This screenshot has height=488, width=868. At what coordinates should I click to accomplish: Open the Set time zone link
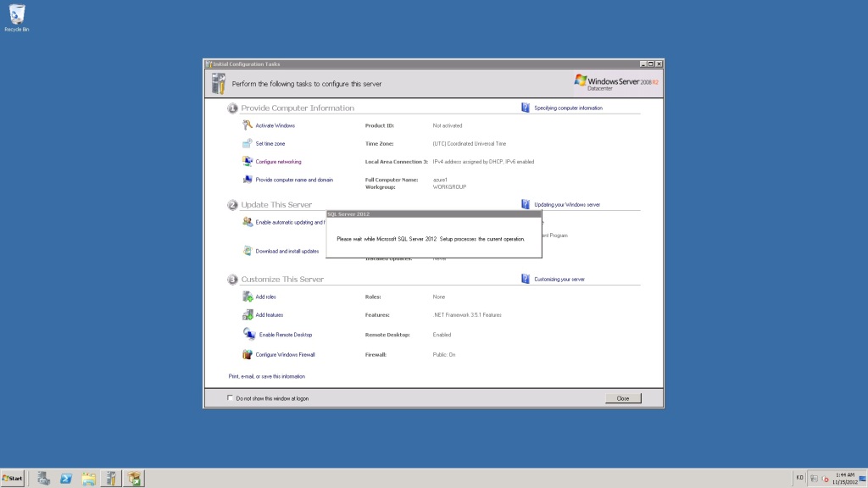click(270, 144)
